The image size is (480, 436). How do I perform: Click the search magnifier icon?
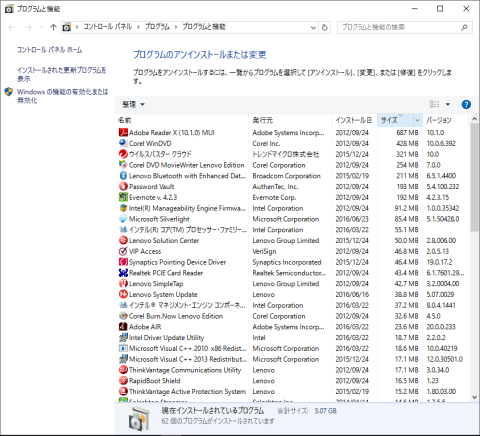point(464,27)
